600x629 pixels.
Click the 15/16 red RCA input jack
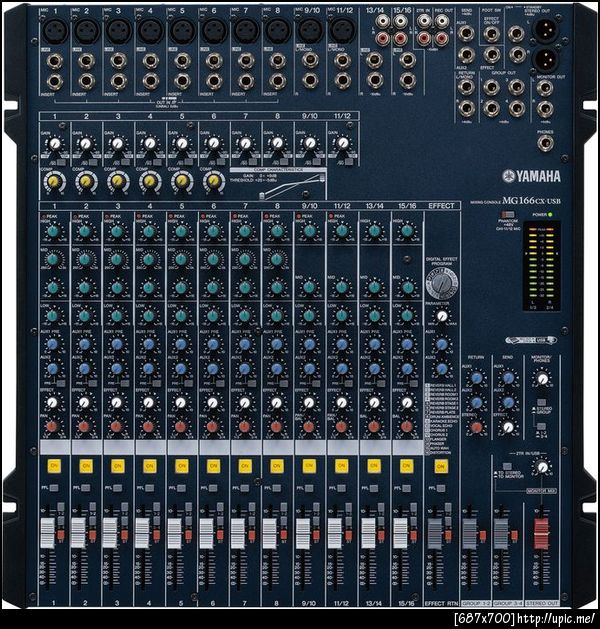click(x=400, y=39)
